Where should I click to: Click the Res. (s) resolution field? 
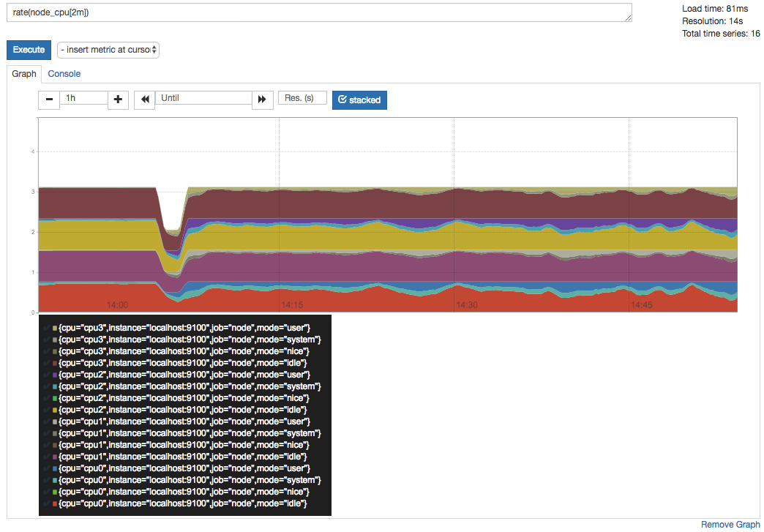[302, 98]
